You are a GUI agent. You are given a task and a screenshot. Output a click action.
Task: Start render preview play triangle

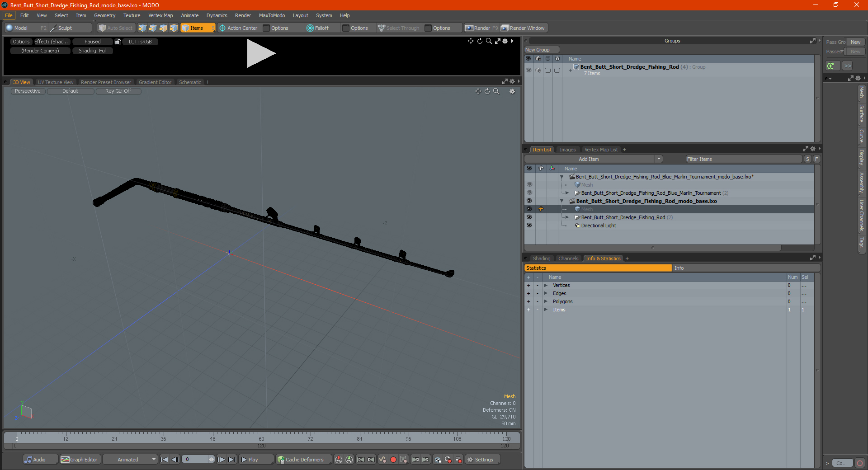click(261, 53)
